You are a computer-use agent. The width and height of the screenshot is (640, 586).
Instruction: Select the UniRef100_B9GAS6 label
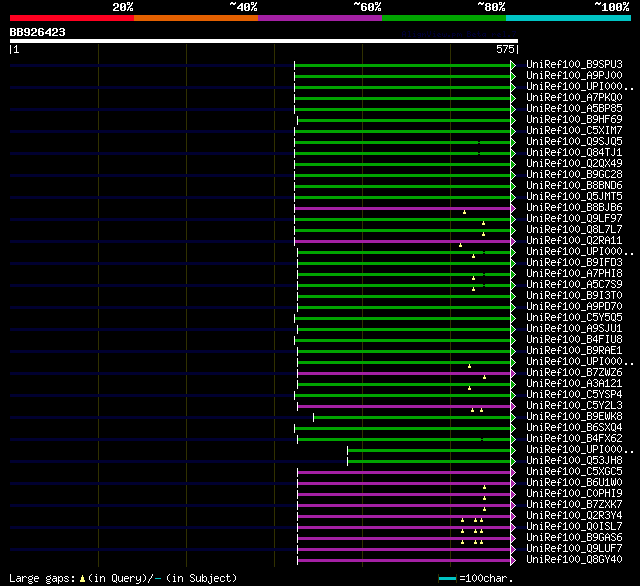574,538
